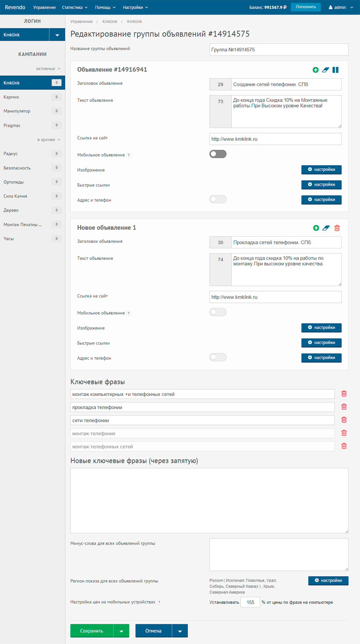Viewport: 360px width, 644px height.
Task: Open region настройки button for ad group
Action: [x=328, y=581]
